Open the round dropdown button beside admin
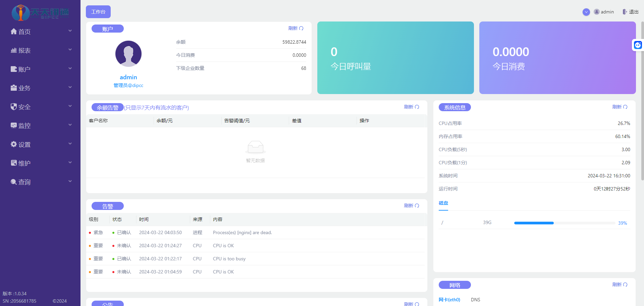Image resolution: width=644 pixels, height=306 pixels. click(x=586, y=12)
